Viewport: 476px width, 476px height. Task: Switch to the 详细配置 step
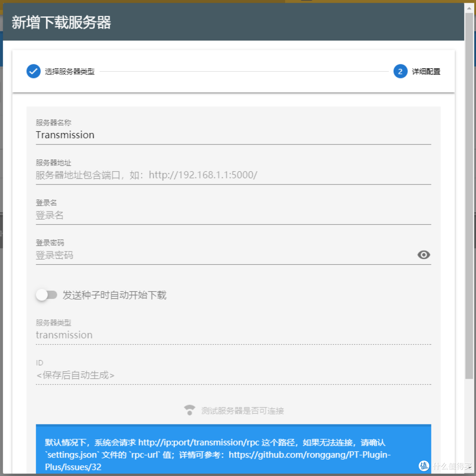(427, 71)
